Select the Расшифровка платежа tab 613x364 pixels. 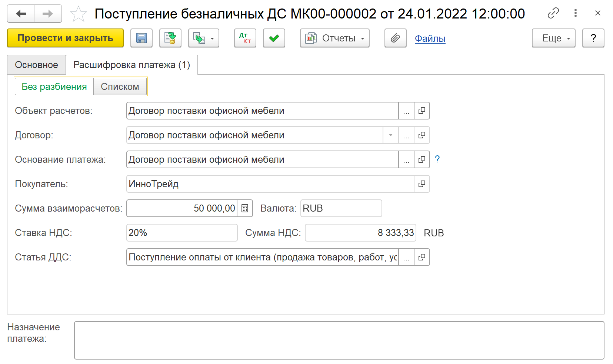131,65
